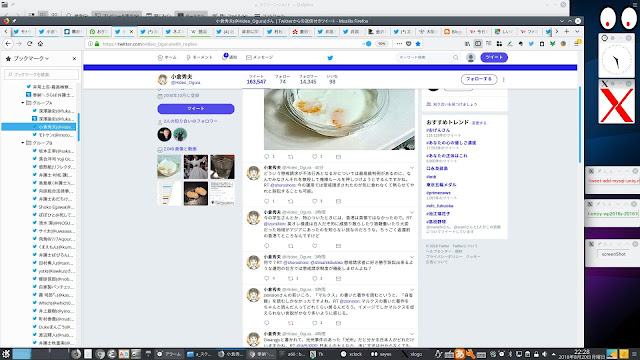Click the bookmark star in address bar

pos(418,44)
